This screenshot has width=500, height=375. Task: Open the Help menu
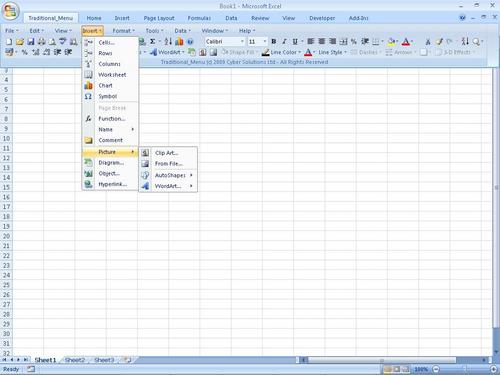[247, 31]
